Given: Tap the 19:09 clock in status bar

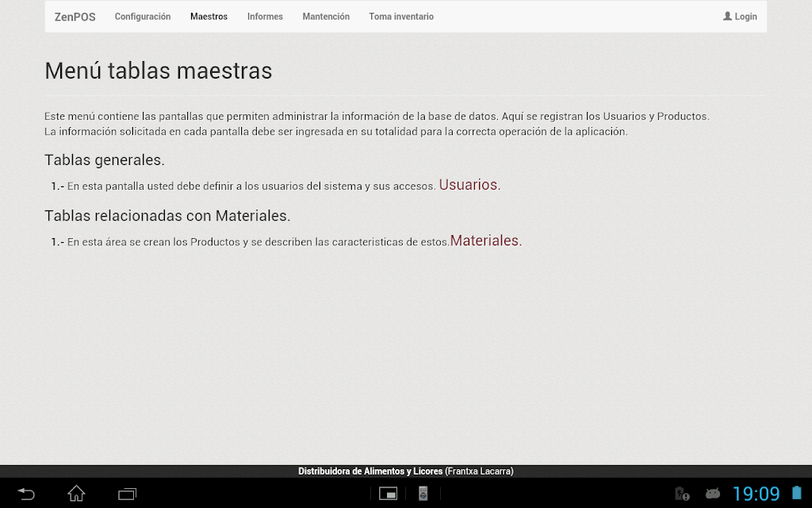Looking at the screenshot, I should tap(756, 494).
